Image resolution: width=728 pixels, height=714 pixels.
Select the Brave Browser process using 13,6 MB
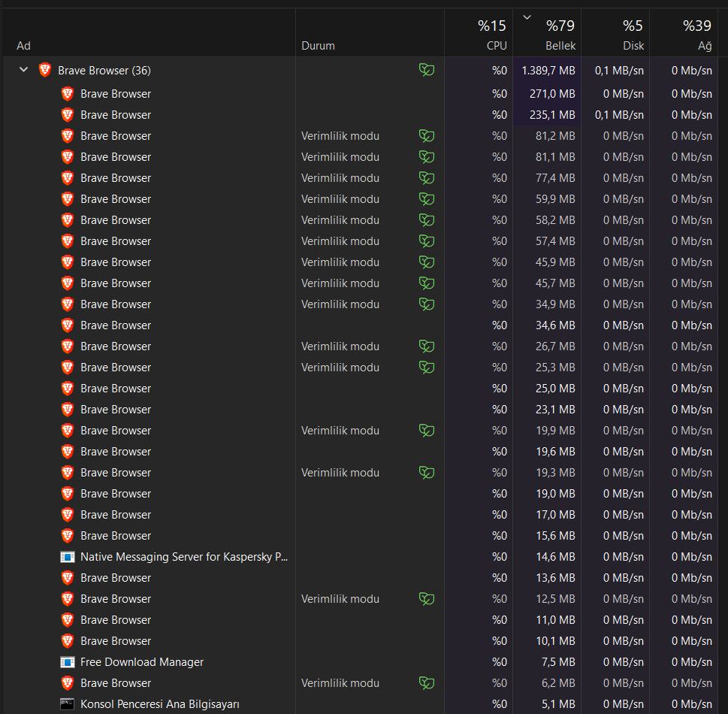[x=361, y=578]
